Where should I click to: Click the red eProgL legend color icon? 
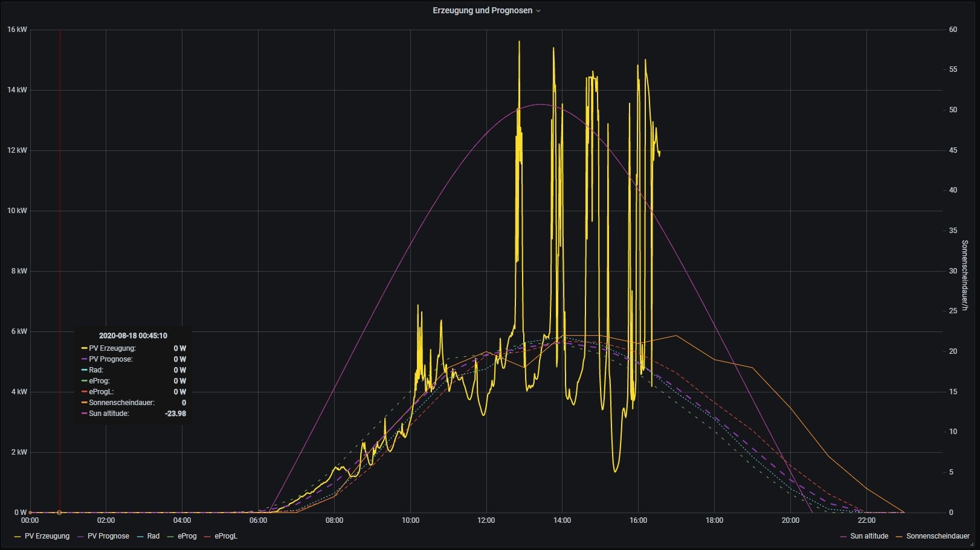click(x=208, y=536)
